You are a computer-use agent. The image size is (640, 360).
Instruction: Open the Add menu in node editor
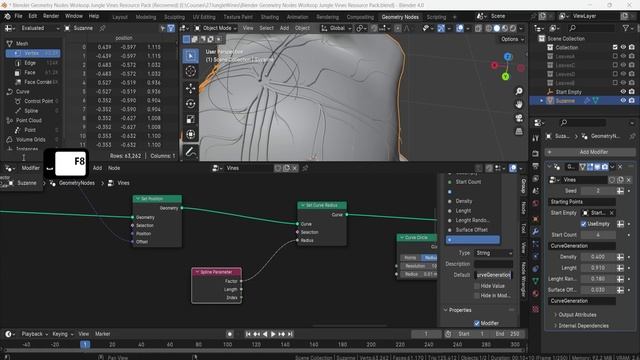coord(97,168)
